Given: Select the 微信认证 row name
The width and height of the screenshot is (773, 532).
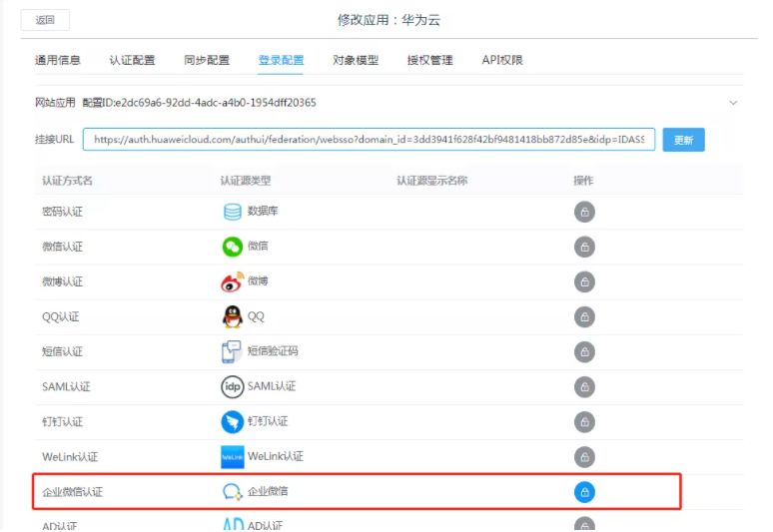Looking at the screenshot, I should 63,247.
